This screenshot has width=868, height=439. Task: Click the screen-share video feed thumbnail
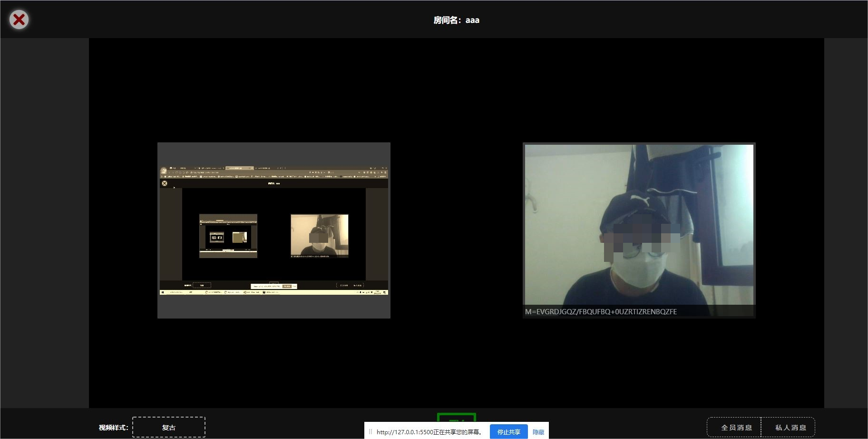coord(273,230)
